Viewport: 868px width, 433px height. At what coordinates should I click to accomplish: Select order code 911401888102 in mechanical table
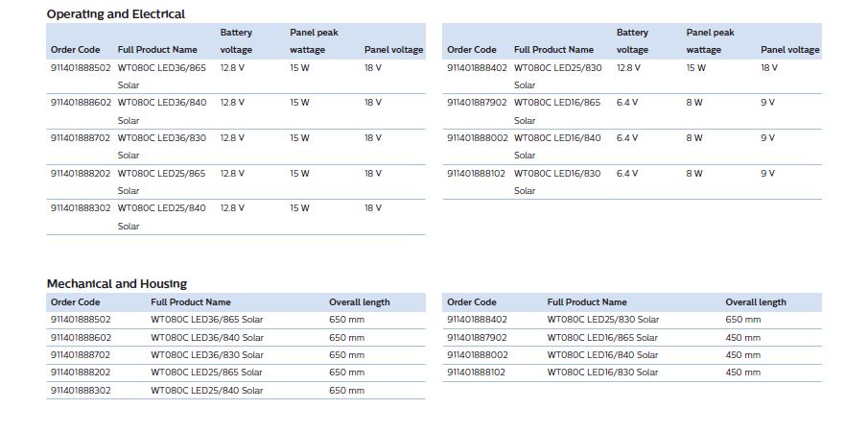[476, 372]
